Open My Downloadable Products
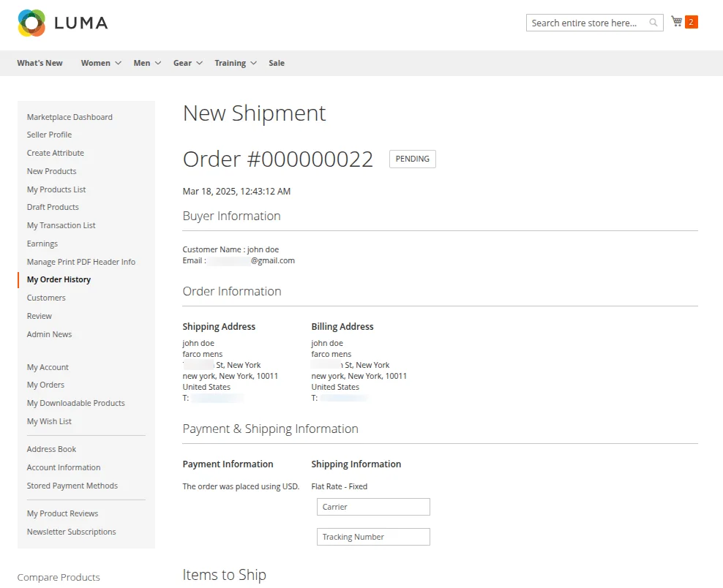Image resolution: width=723 pixels, height=588 pixels. pyautogui.click(x=75, y=403)
